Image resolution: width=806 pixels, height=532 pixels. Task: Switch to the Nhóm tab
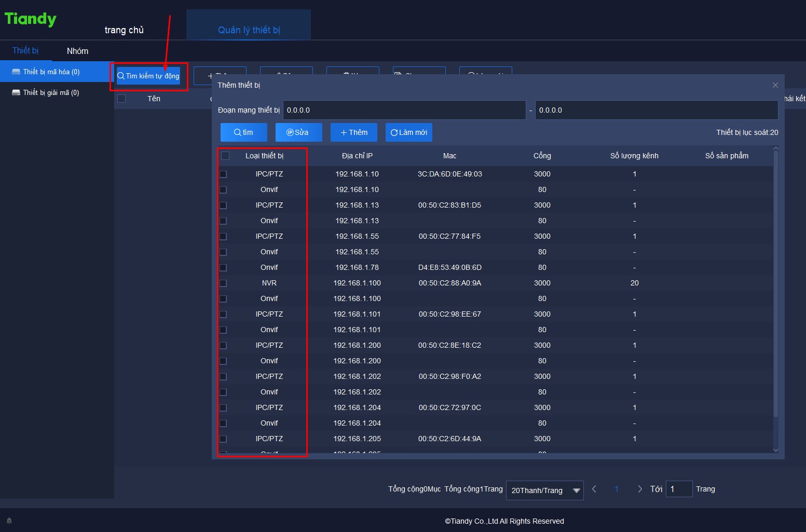coord(77,51)
